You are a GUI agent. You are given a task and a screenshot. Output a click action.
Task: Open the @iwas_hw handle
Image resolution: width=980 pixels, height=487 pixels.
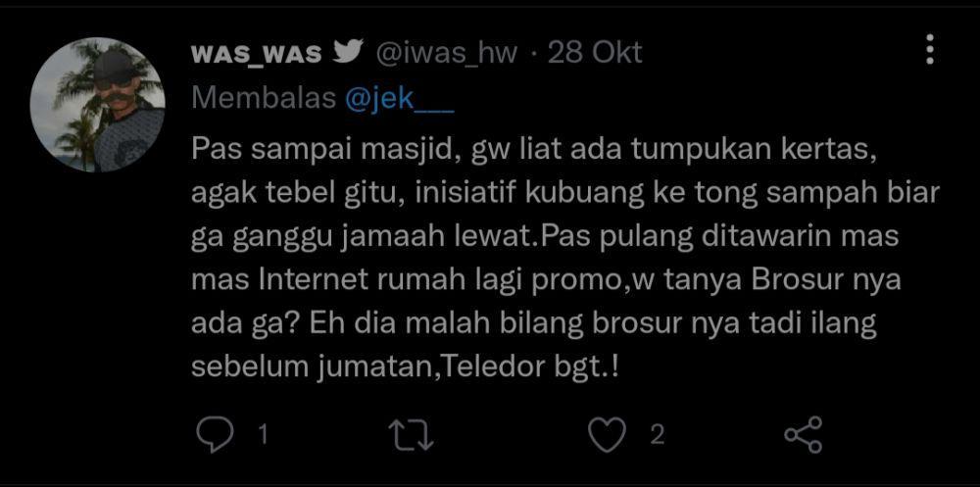pyautogui.click(x=446, y=55)
